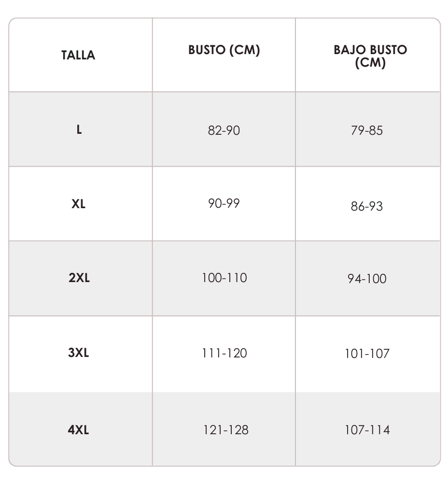
Task: Select the 3XL size cell
Action: (81, 354)
